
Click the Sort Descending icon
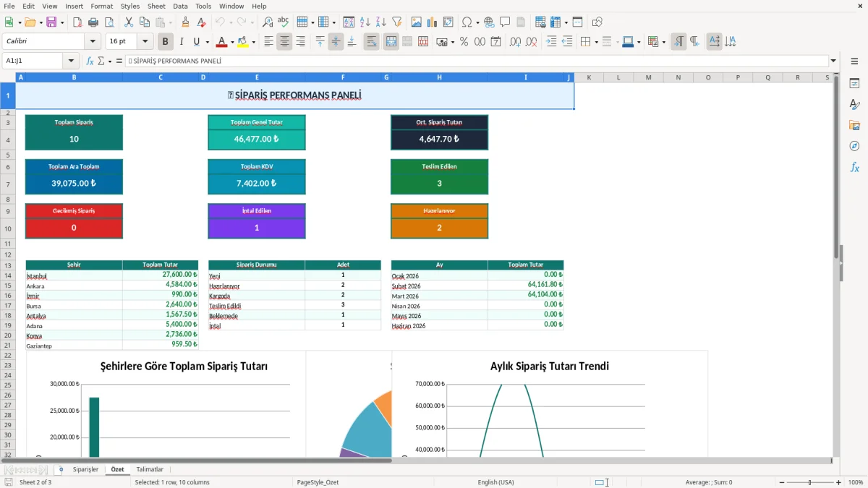click(381, 22)
